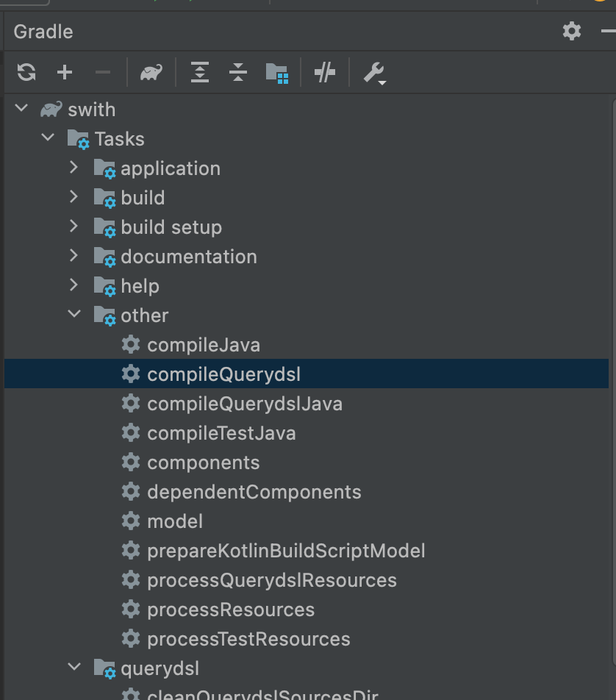This screenshot has width=616, height=700.
Task: Collapse the querydsl task group
Action: click(74, 668)
